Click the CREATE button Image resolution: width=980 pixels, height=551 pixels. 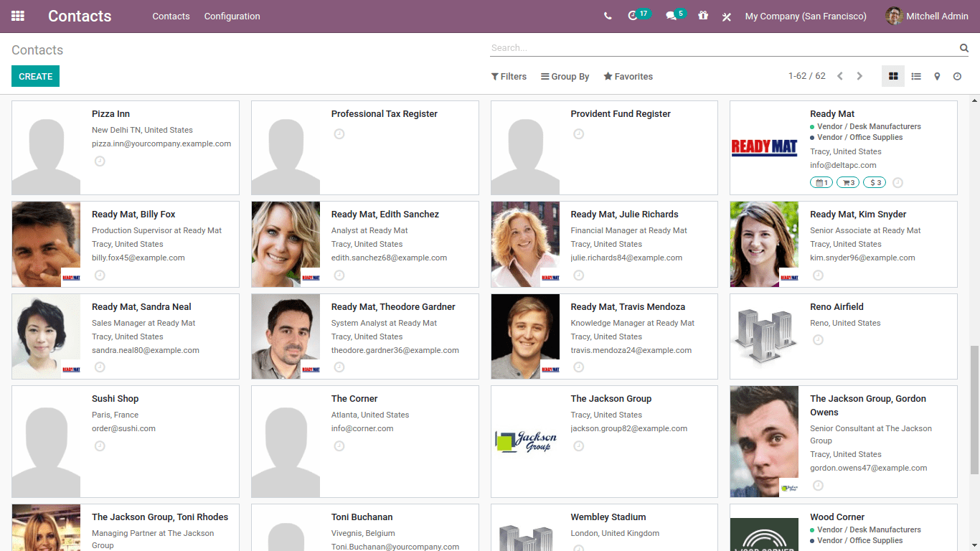[x=35, y=76]
